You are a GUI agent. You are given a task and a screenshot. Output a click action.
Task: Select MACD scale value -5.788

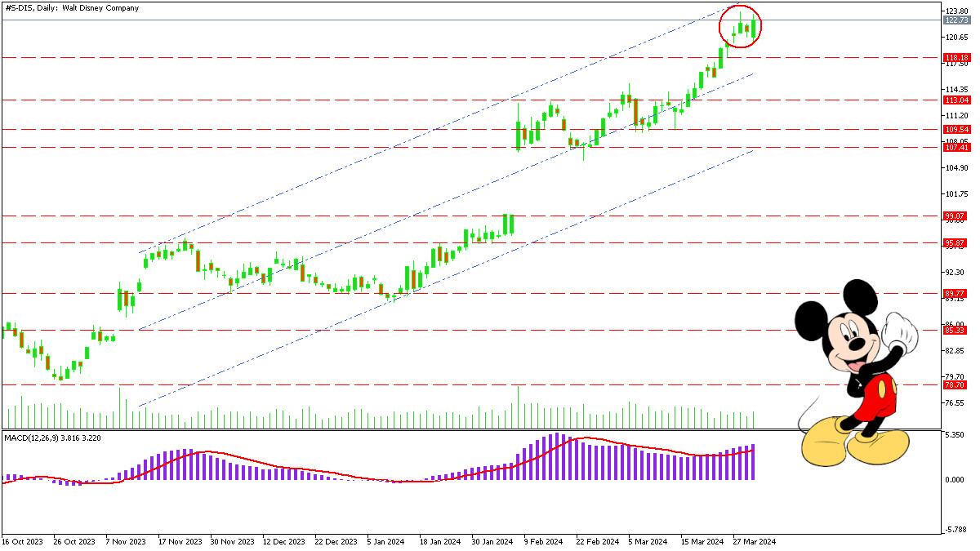[x=955, y=529]
